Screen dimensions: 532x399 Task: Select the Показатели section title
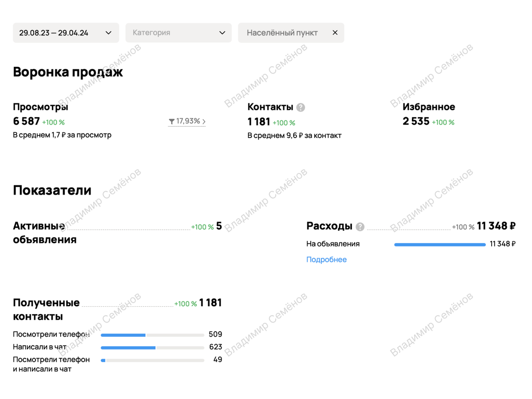[x=52, y=190]
